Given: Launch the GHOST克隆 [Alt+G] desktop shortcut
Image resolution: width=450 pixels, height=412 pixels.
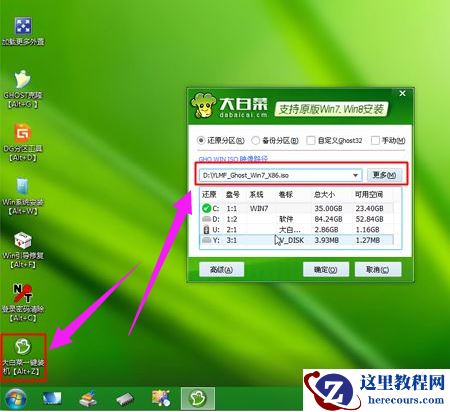Looking at the screenshot, I should 23,89.
